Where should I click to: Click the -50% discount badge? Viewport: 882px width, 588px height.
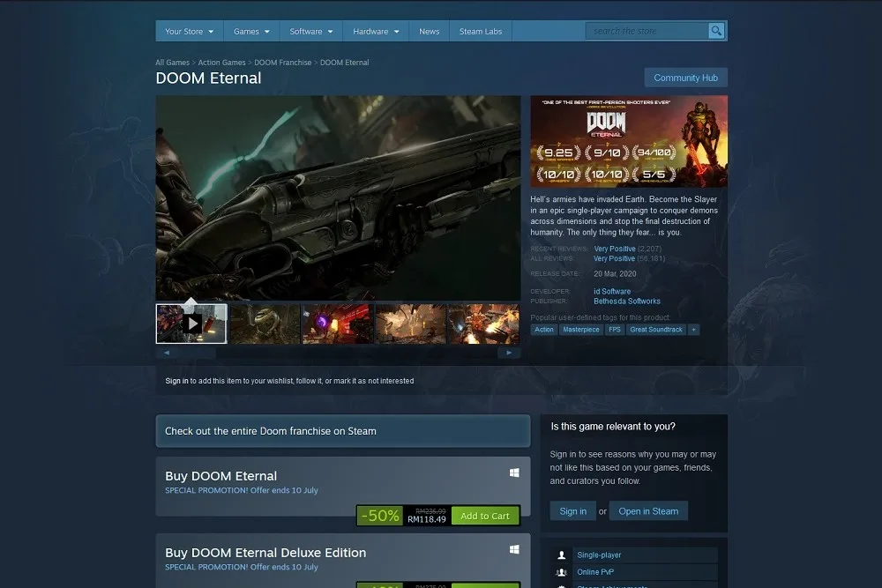pos(380,516)
